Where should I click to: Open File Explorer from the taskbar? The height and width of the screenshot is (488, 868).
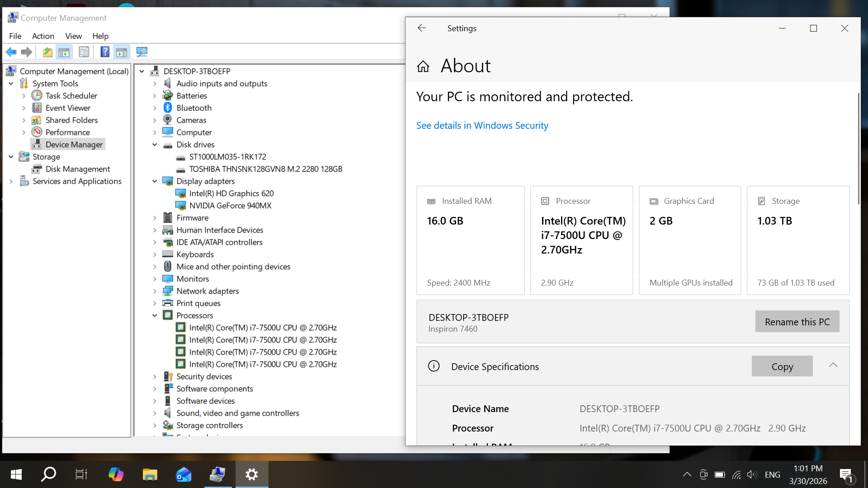150,474
